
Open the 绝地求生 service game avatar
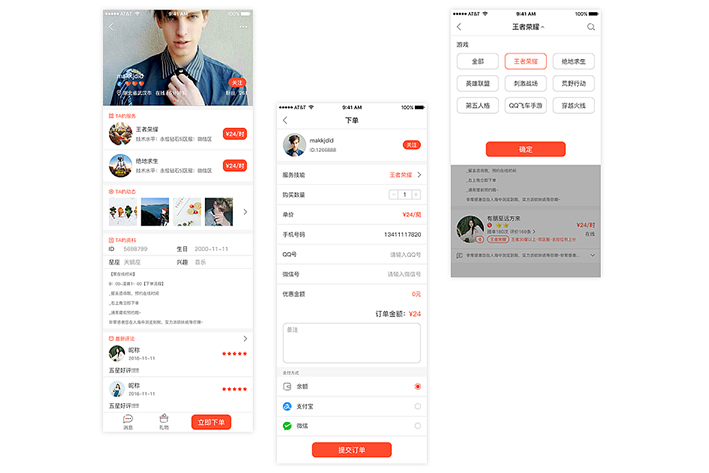(120, 166)
